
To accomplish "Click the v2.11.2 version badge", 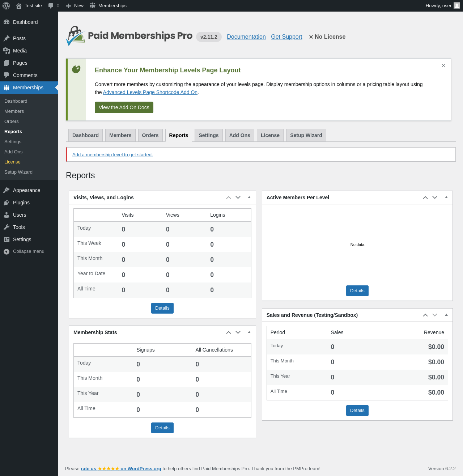I will point(209,37).
